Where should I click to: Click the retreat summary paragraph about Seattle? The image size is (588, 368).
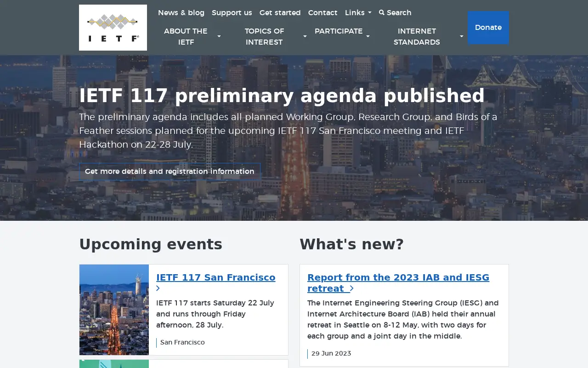click(x=403, y=320)
